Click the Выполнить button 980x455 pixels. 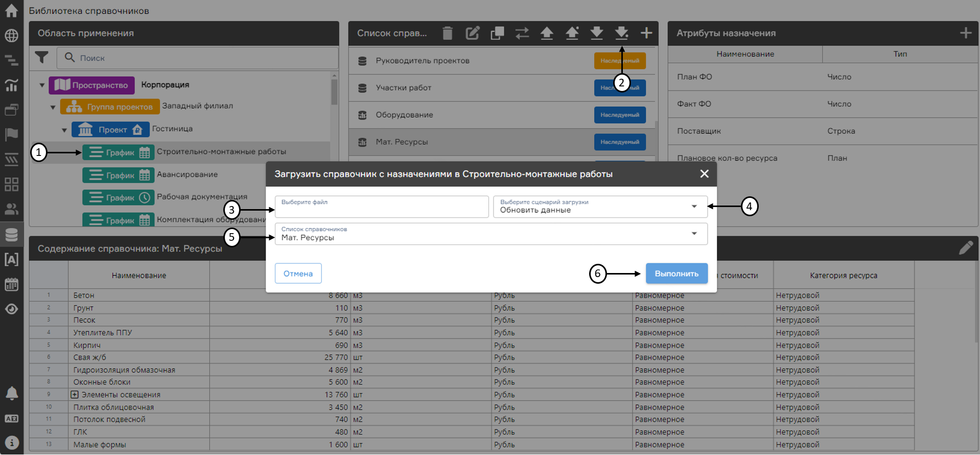pyautogui.click(x=676, y=274)
